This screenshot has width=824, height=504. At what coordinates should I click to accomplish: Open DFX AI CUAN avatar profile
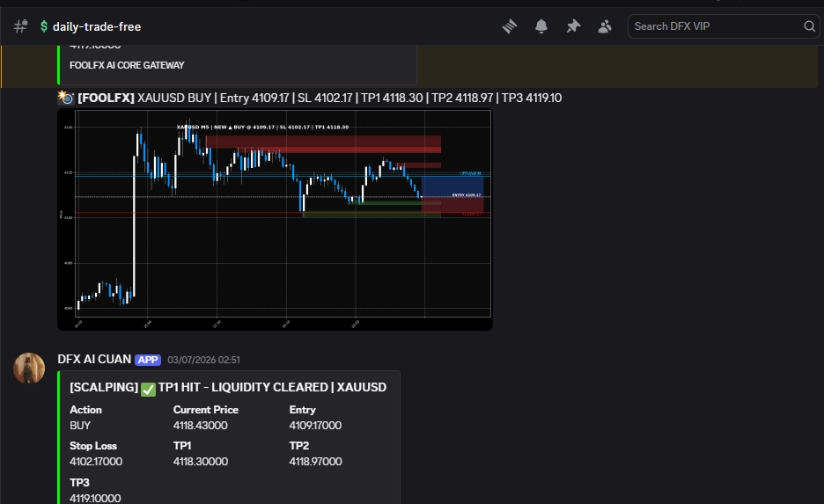(x=29, y=368)
